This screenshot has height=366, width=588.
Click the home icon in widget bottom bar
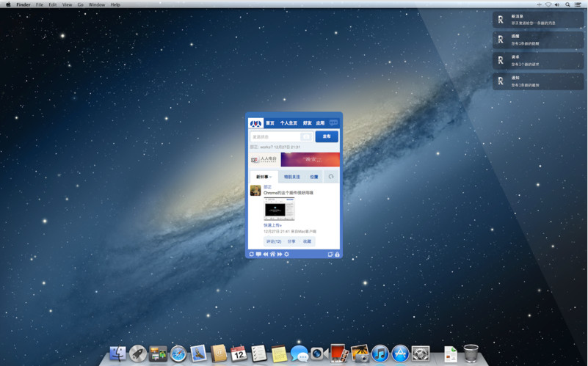(x=272, y=255)
